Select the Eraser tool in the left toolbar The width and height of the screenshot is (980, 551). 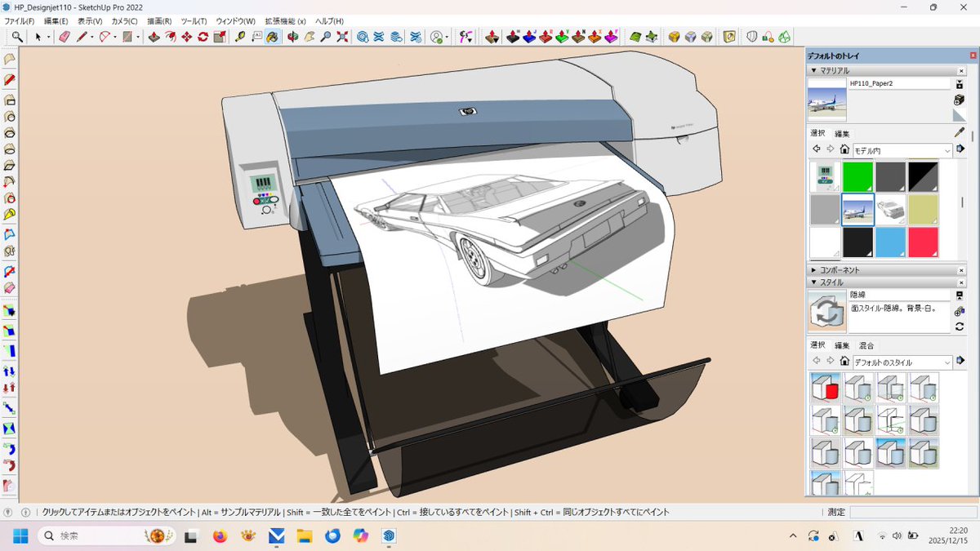pyautogui.click(x=10, y=287)
